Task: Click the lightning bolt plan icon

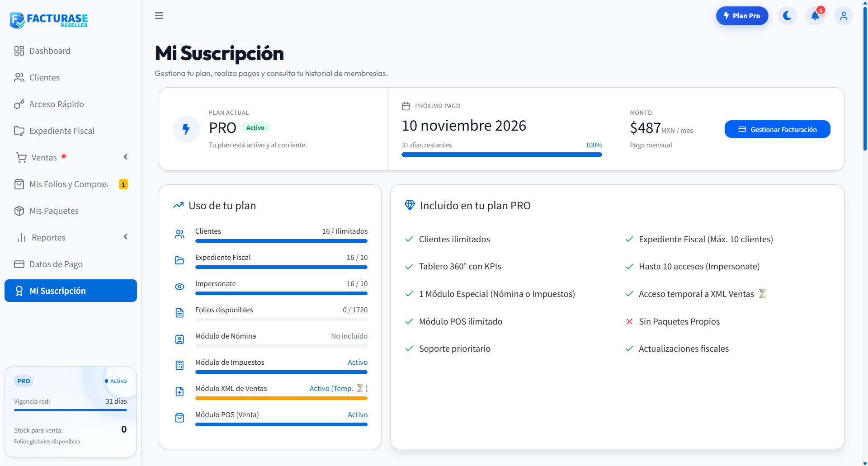Action: pos(186,129)
